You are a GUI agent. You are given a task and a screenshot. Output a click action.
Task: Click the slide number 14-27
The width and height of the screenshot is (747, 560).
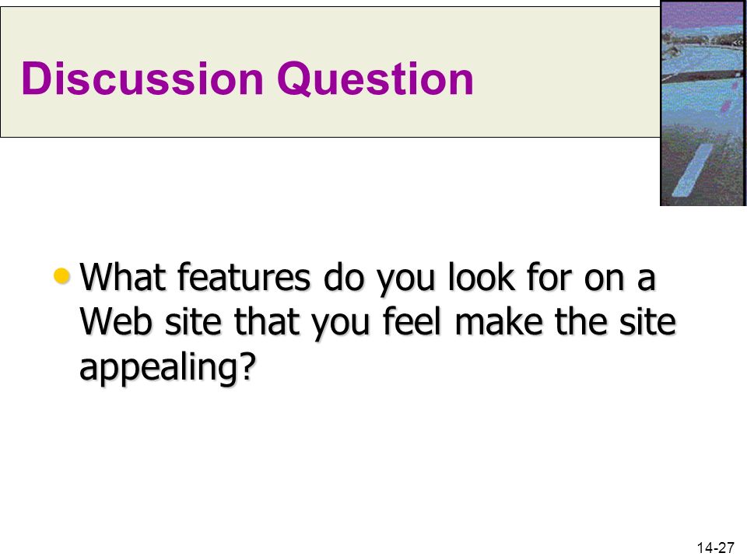[x=716, y=548]
